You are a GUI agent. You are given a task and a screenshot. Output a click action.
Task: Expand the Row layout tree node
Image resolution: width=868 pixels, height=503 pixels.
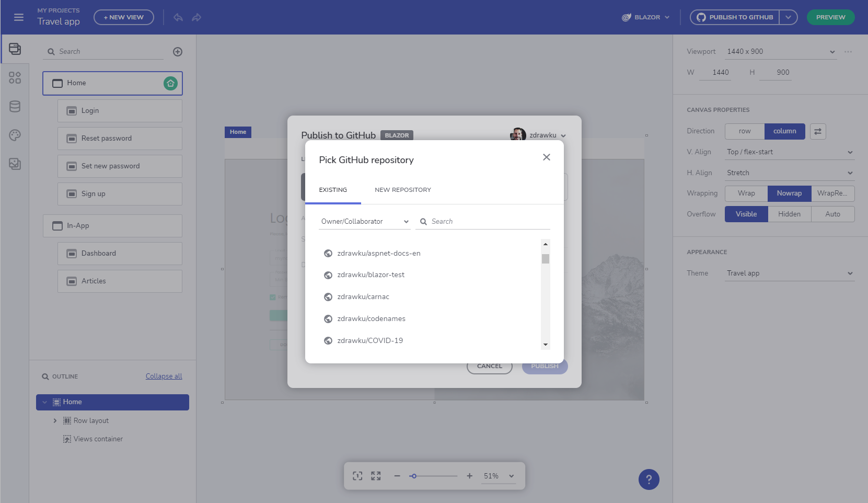tap(55, 421)
